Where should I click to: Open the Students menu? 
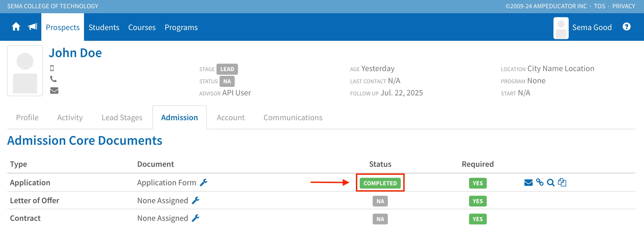click(104, 27)
